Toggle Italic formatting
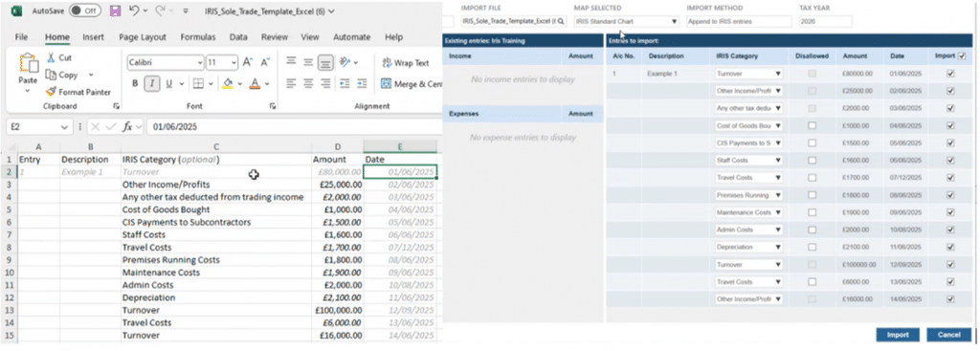This screenshot has width=980, height=351. coord(152,84)
